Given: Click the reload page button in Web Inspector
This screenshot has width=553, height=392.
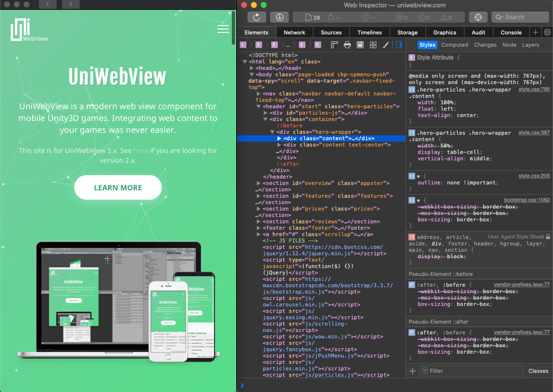Looking at the screenshot, I should [256, 17].
